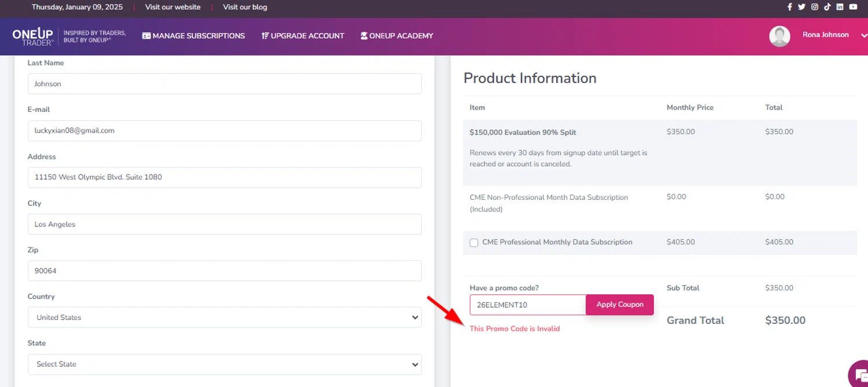Open OneUp Academy

(x=396, y=36)
